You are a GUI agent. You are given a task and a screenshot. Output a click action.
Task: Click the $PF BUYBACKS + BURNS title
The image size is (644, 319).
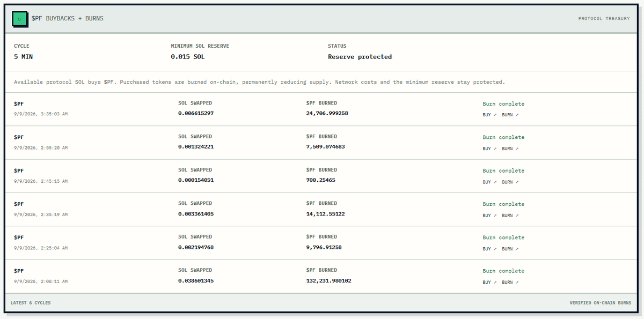[68, 18]
